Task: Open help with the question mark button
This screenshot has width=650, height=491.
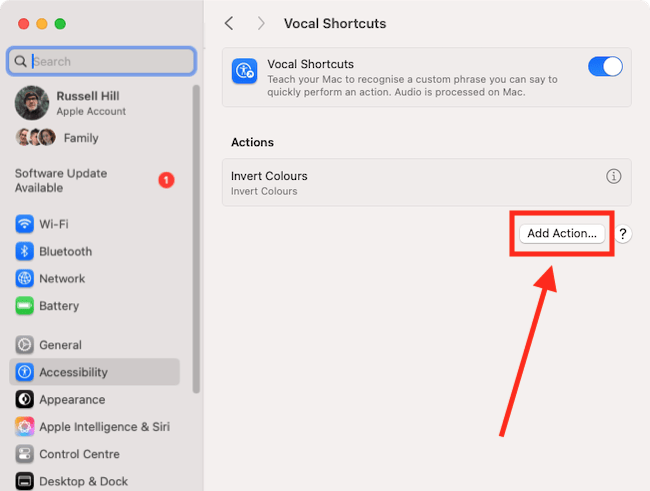Action: [x=623, y=234]
